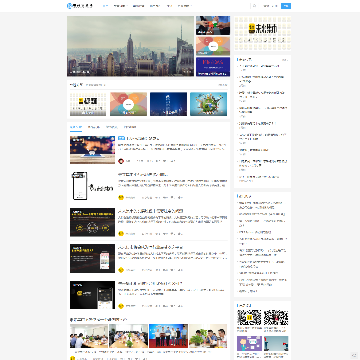Click the QR code with yellow center logo
The height and width of the screenshot is (360, 360).
(x=249, y=318)
